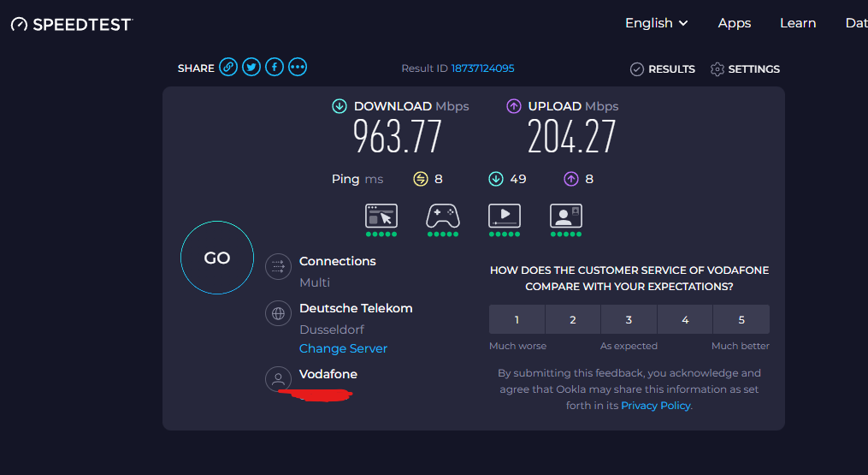
Task: Click the server globe icon
Action: click(x=279, y=314)
